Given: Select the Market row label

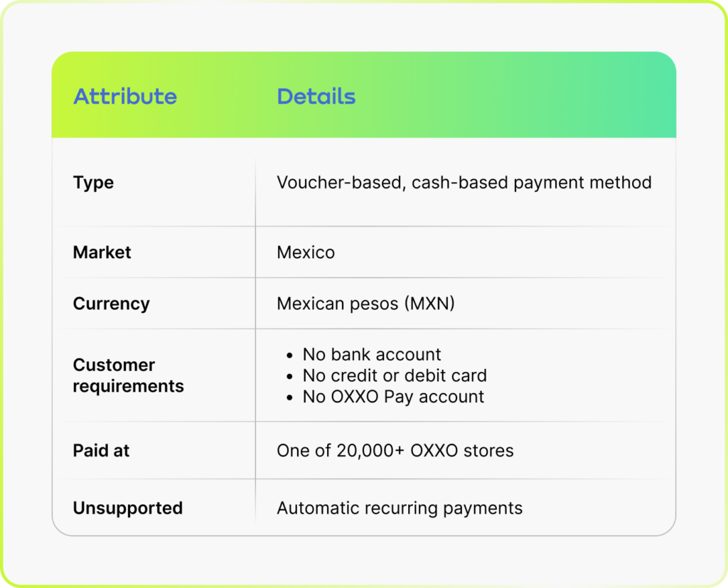Looking at the screenshot, I should coord(102,252).
